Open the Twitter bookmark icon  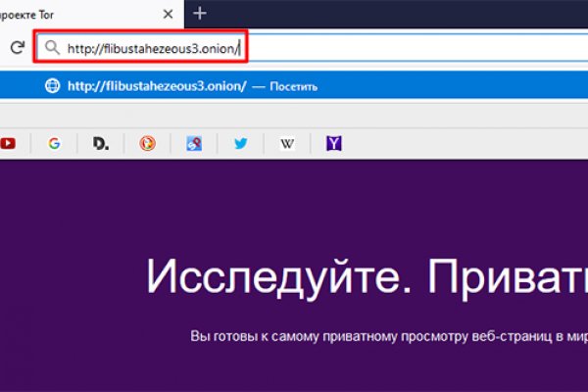pyautogui.click(x=241, y=144)
